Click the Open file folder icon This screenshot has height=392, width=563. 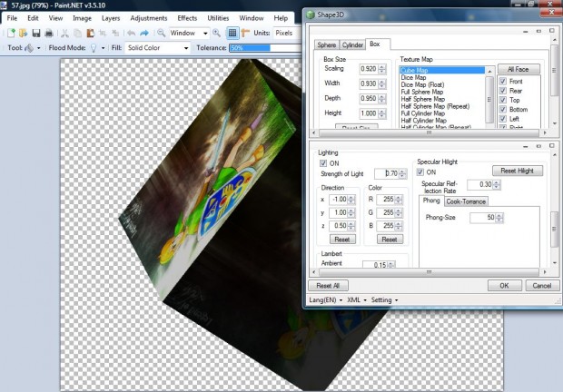(x=24, y=33)
